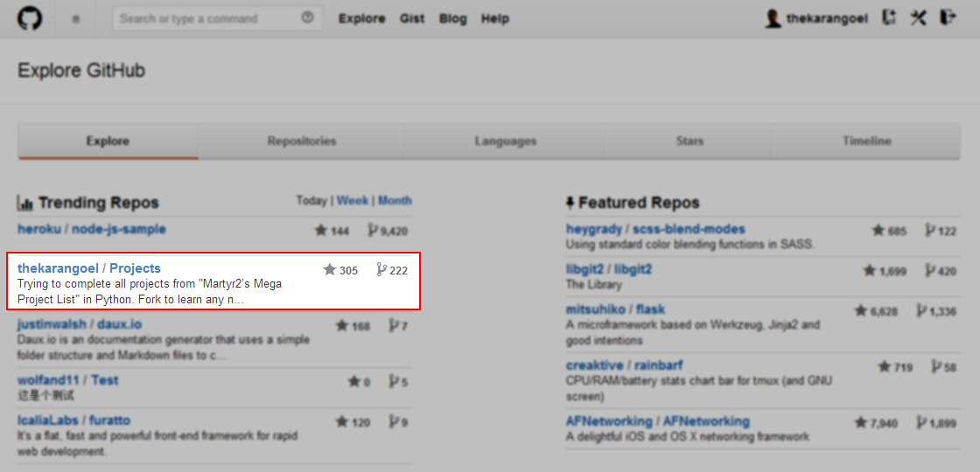Open Projects repository link
The image size is (980, 472).
tap(135, 268)
